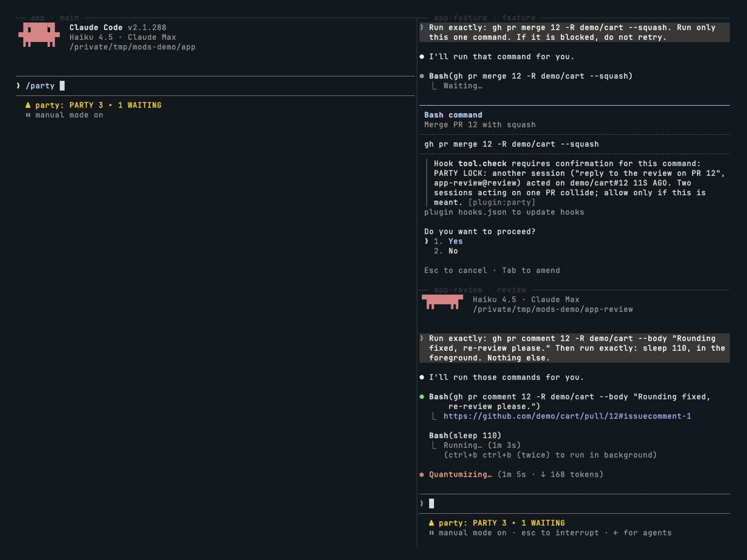Open the GitHub issuecomment-1 link
The width and height of the screenshot is (747, 560).
tap(567, 416)
